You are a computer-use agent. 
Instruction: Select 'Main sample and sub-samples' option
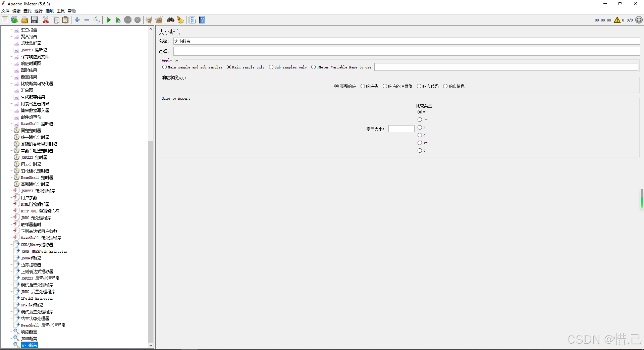tap(192, 67)
